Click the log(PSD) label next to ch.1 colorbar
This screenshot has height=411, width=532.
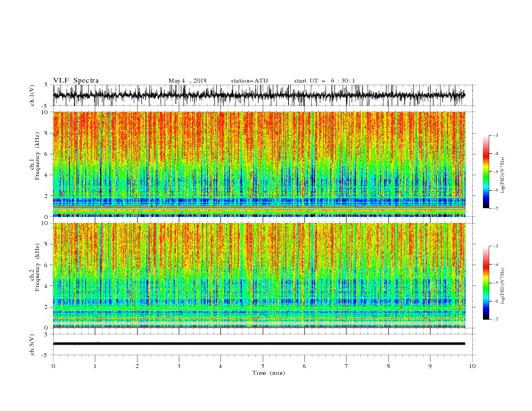tap(503, 175)
